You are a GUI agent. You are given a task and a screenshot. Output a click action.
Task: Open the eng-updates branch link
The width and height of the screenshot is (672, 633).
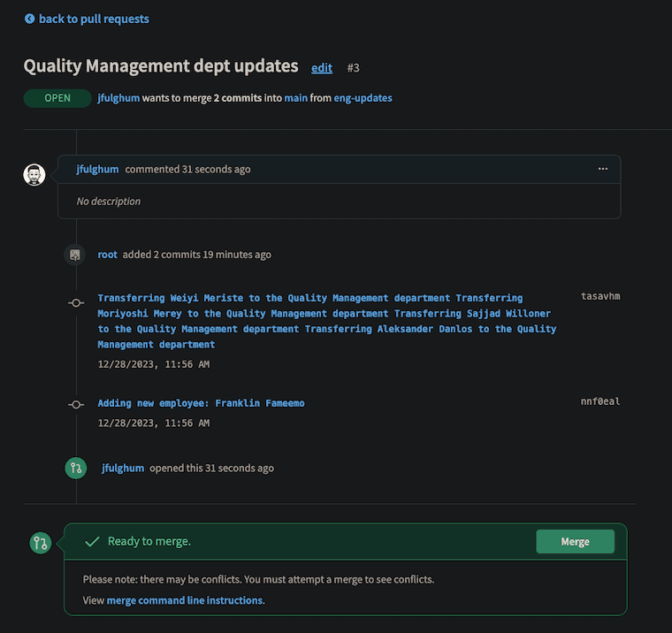pos(363,98)
